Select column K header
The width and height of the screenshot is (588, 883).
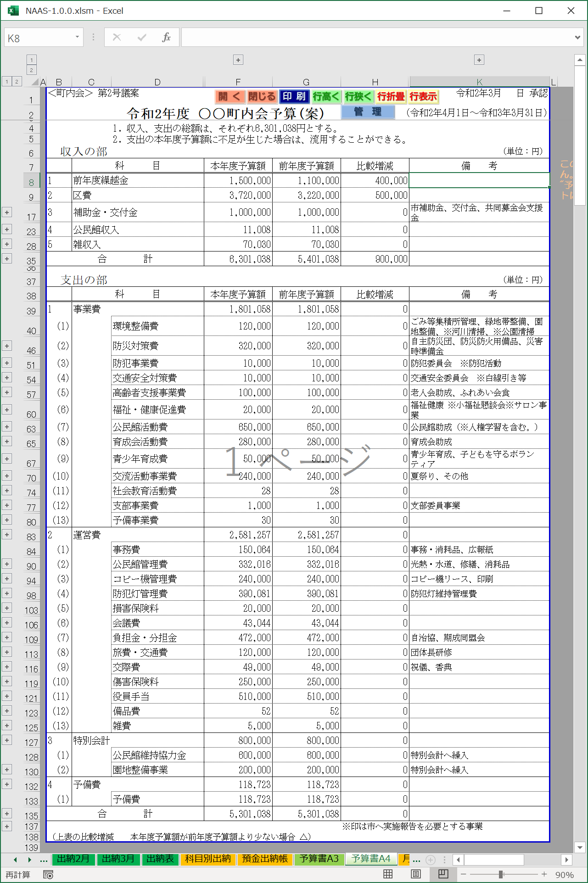(479, 82)
